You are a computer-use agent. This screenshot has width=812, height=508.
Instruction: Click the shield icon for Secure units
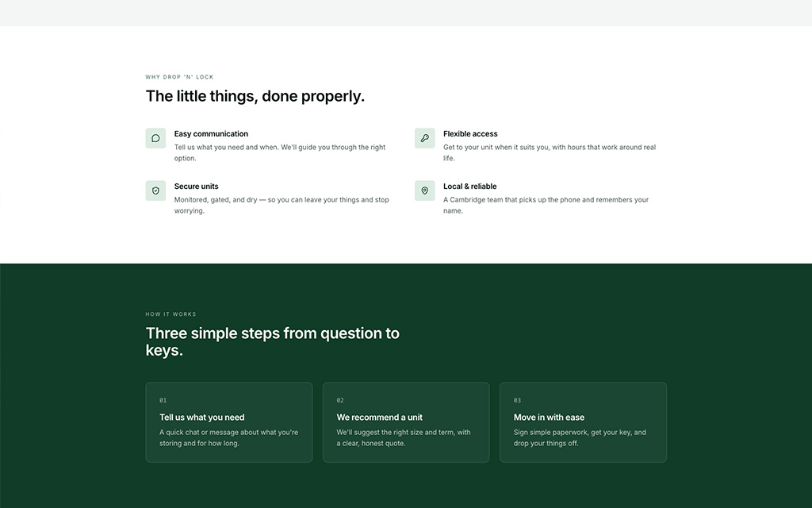click(155, 190)
